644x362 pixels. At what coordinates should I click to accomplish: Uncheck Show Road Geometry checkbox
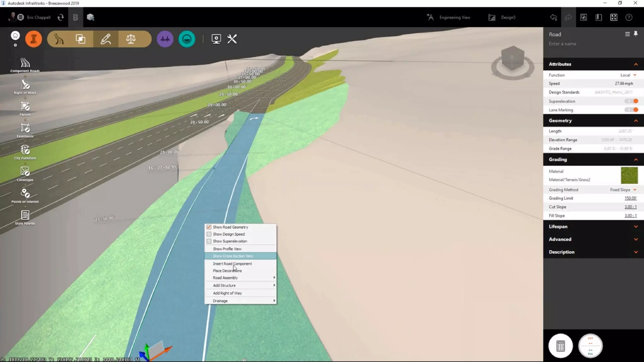click(209, 227)
